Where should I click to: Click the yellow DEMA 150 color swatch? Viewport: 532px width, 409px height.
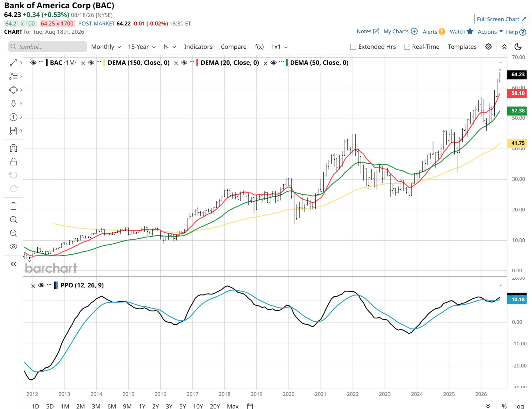click(104, 63)
